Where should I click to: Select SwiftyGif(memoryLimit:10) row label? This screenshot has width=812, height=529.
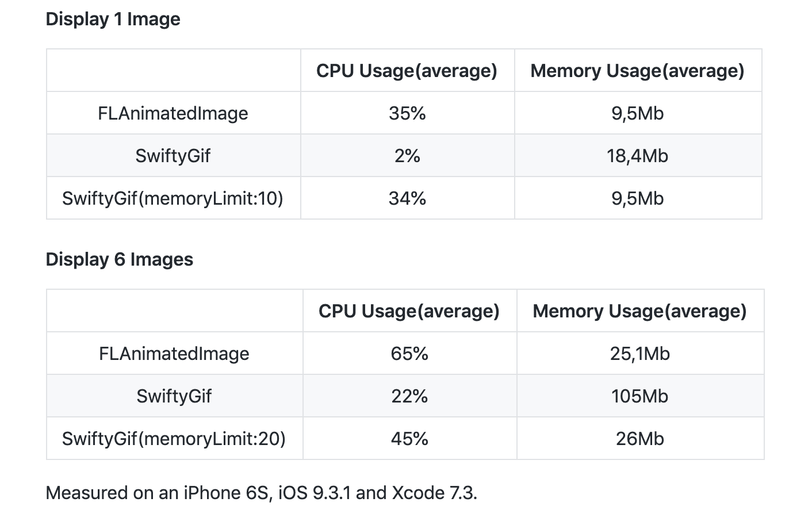173,198
